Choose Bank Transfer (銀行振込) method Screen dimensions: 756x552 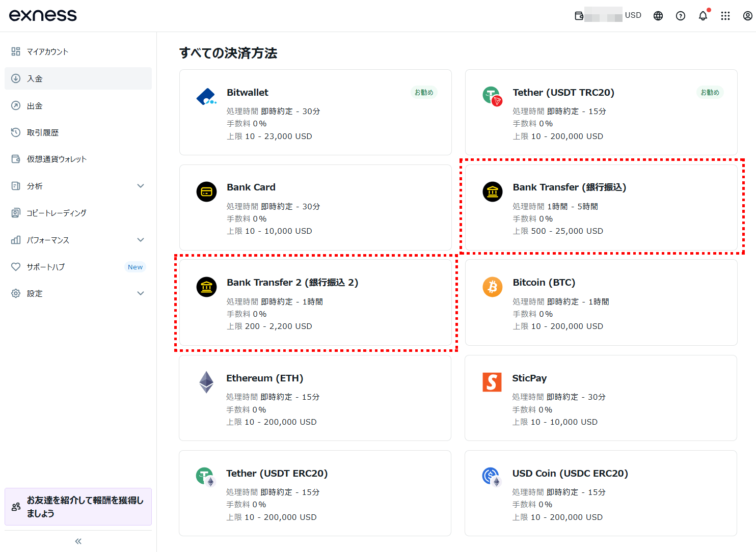pos(601,207)
